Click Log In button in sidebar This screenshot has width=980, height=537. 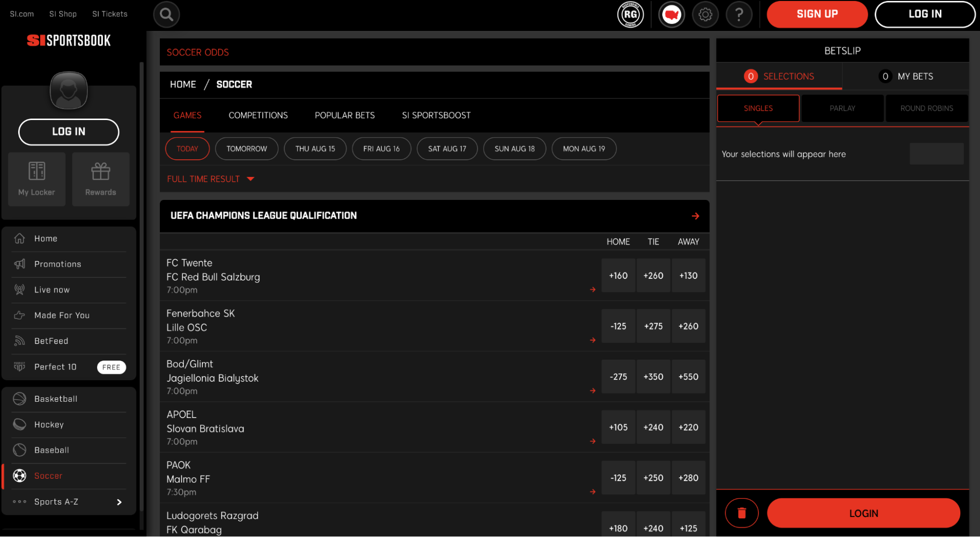coord(69,132)
